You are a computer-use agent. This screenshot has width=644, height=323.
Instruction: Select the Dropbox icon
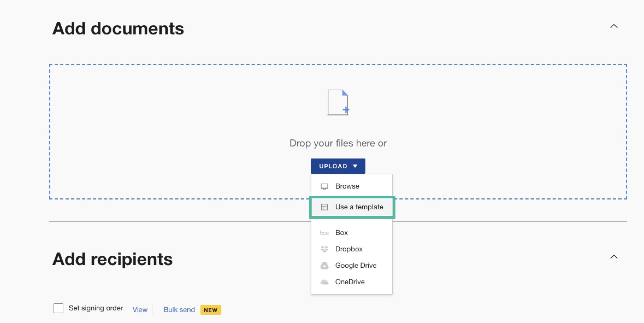[324, 249]
